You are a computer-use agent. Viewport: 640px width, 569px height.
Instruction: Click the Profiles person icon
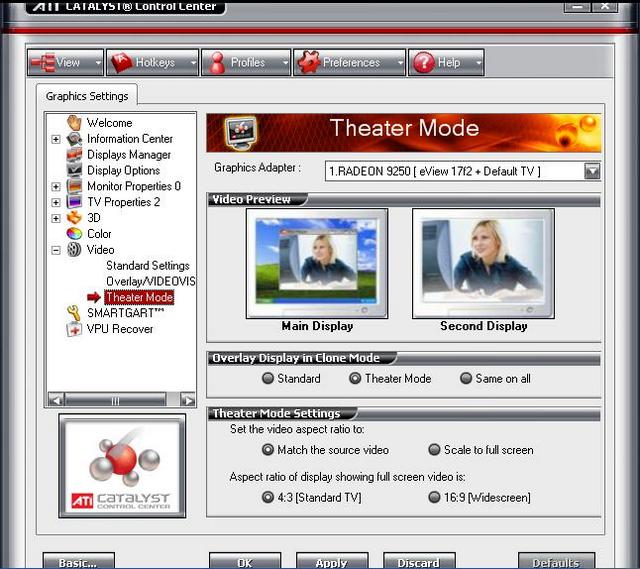(217, 62)
